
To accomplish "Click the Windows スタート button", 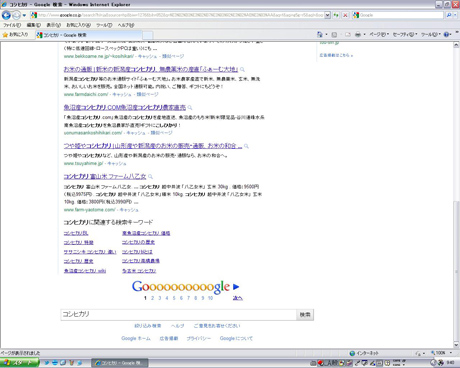I will [x=19, y=363].
